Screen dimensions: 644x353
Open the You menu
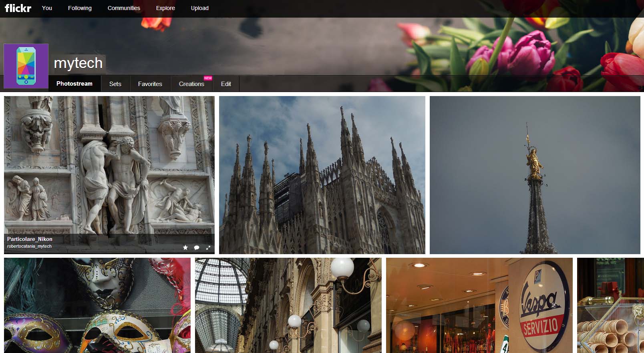pos(47,8)
